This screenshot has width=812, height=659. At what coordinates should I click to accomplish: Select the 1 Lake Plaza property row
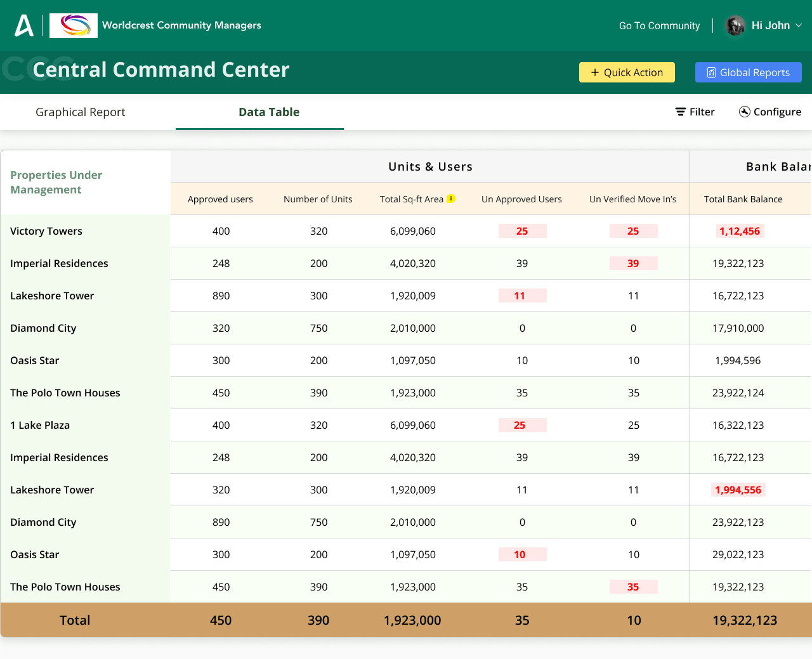click(406, 425)
